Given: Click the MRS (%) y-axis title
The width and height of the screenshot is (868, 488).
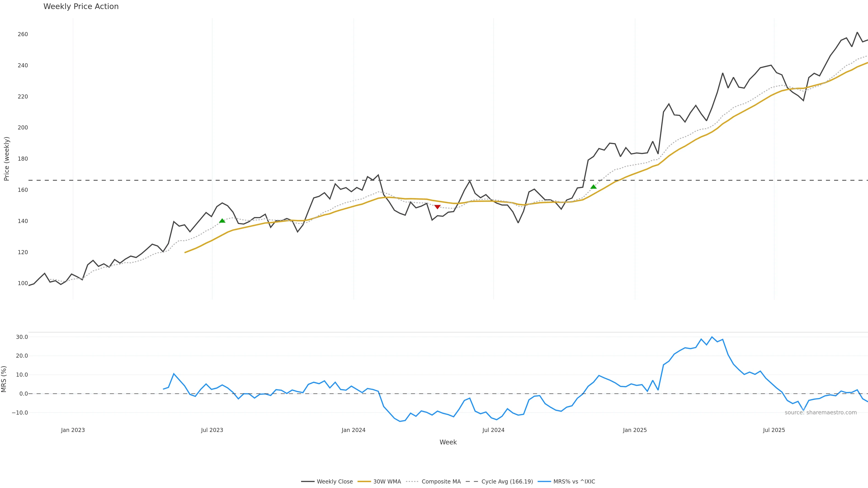Looking at the screenshot, I should 4,379.
